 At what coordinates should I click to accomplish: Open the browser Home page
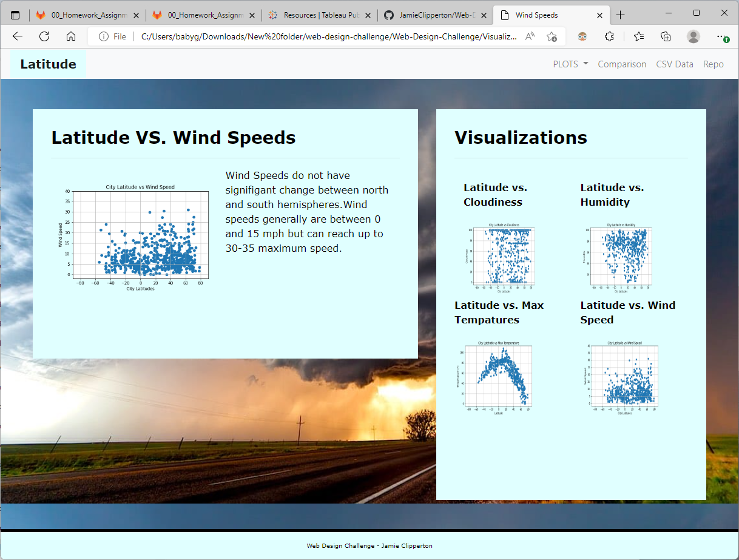pos(71,36)
